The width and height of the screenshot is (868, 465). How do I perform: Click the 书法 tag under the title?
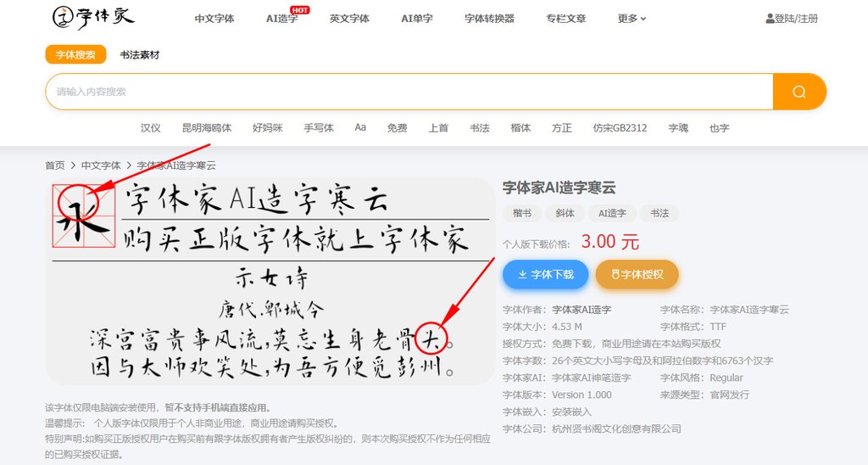coord(659,213)
